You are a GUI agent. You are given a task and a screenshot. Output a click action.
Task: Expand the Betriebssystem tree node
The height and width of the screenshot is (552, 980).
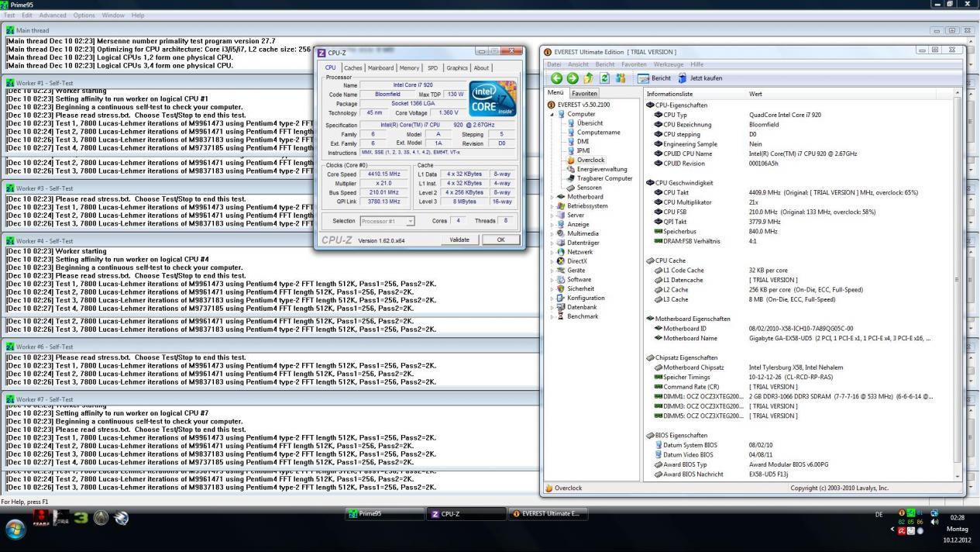[552, 206]
